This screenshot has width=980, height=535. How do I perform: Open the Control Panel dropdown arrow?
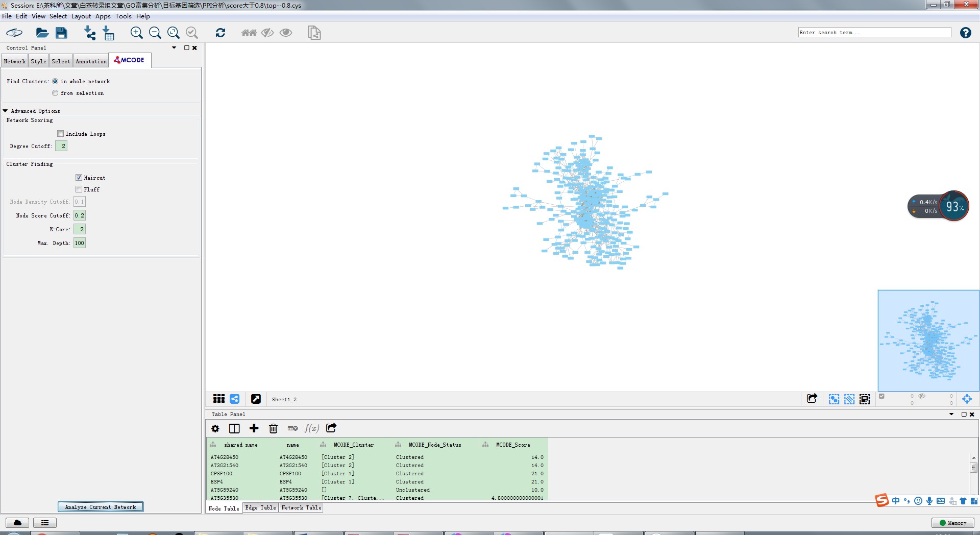[174, 48]
